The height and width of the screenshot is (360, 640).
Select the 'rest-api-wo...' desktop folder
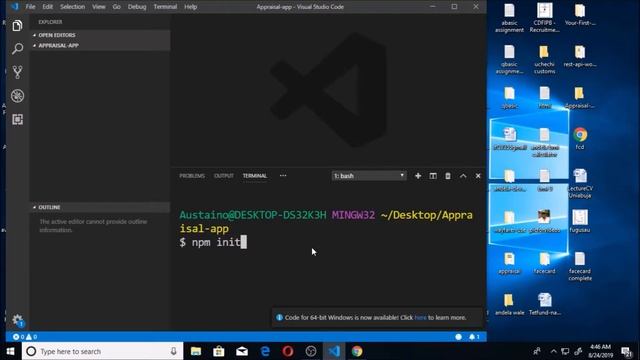tap(580, 57)
